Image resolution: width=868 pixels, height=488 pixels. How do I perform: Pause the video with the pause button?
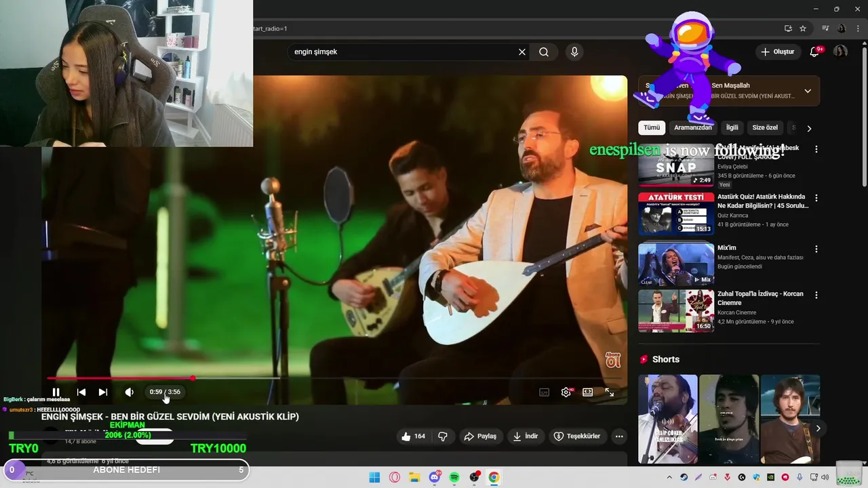[x=56, y=392]
